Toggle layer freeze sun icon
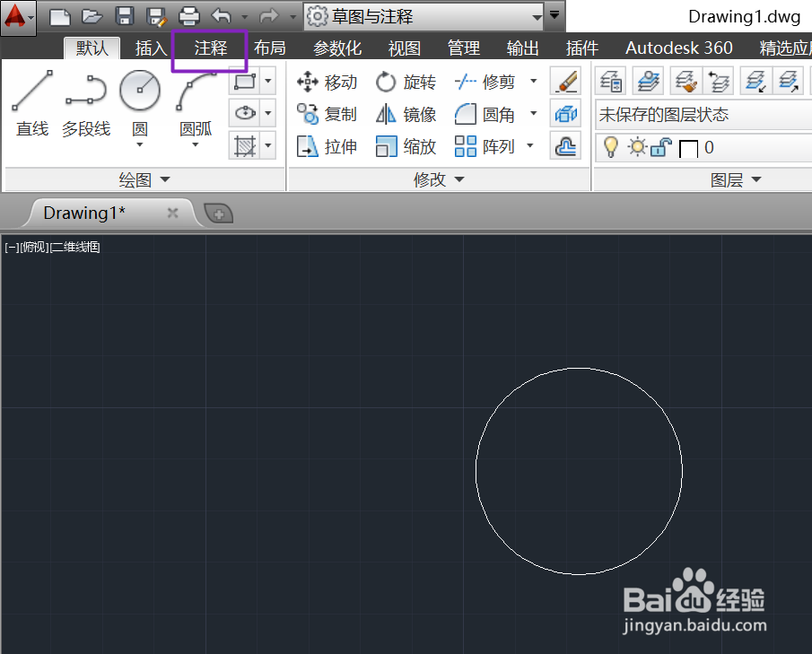The width and height of the screenshot is (812, 654). click(x=637, y=148)
